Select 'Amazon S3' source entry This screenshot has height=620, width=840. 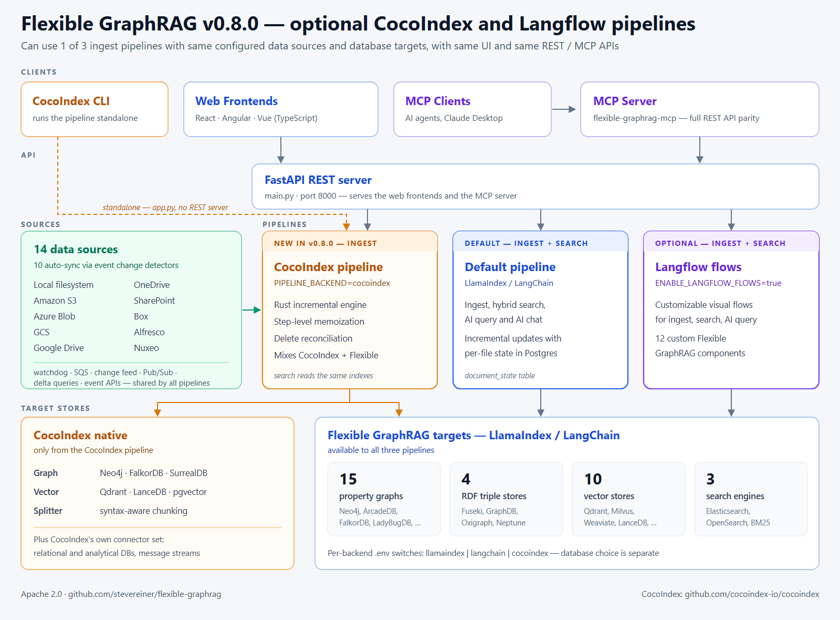55,301
